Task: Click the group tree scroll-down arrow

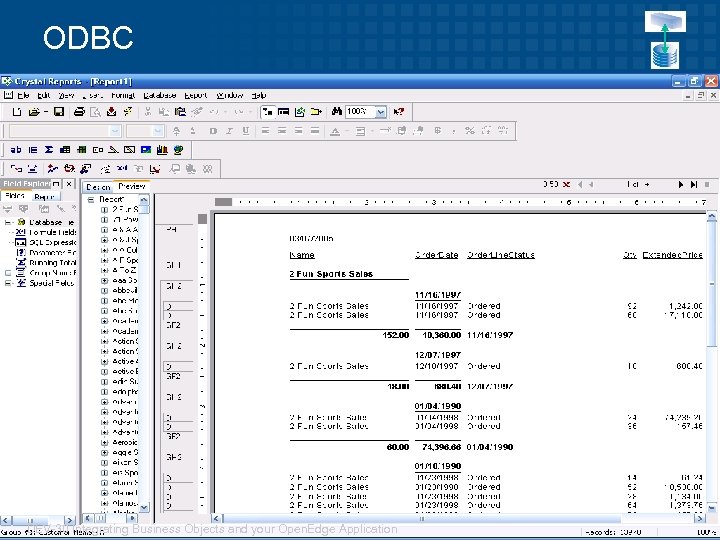Action: point(144,507)
